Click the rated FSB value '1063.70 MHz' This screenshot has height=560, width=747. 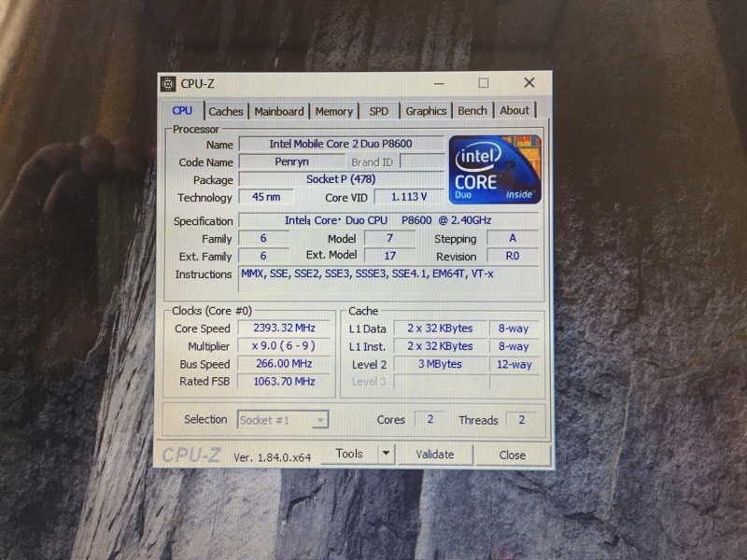click(284, 381)
